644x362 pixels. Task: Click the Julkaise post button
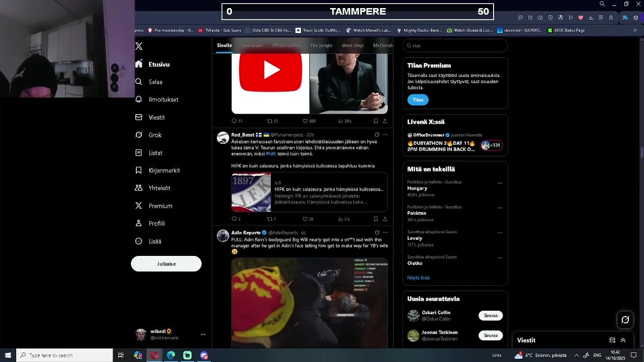click(x=166, y=263)
